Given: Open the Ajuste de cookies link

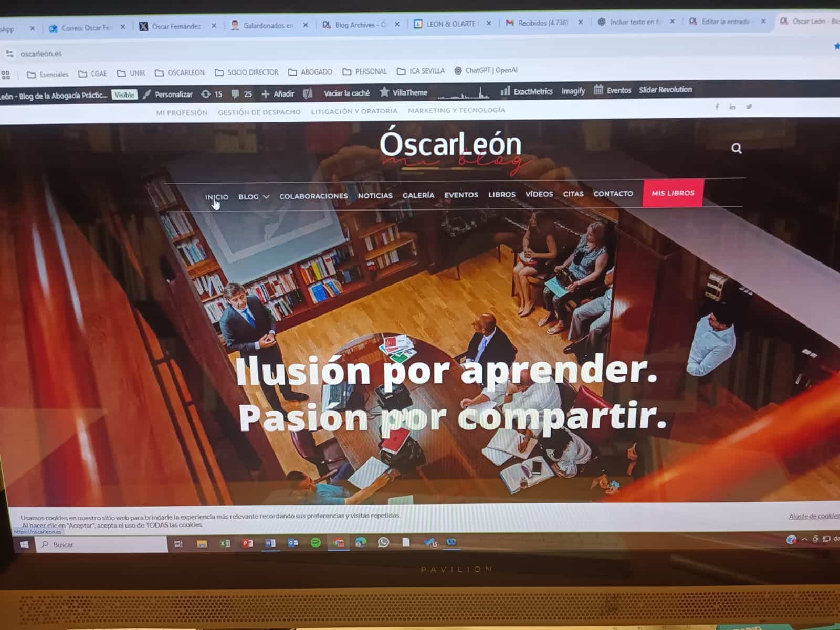Looking at the screenshot, I should tap(813, 516).
